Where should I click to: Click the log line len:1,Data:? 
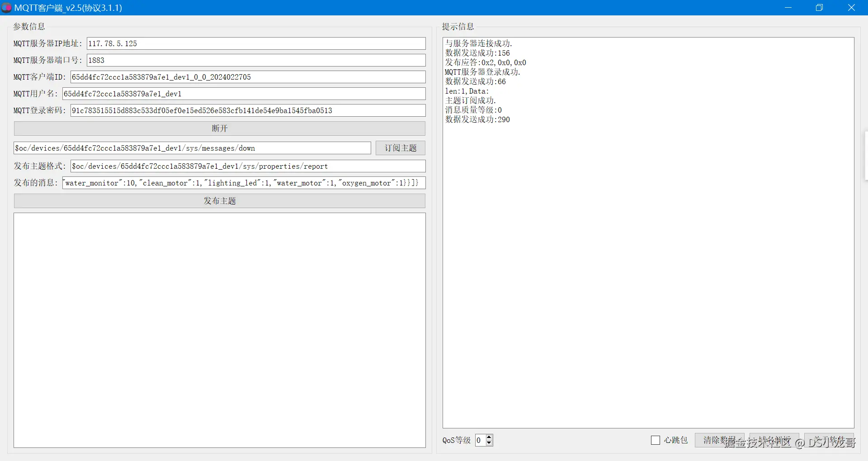[x=467, y=91]
